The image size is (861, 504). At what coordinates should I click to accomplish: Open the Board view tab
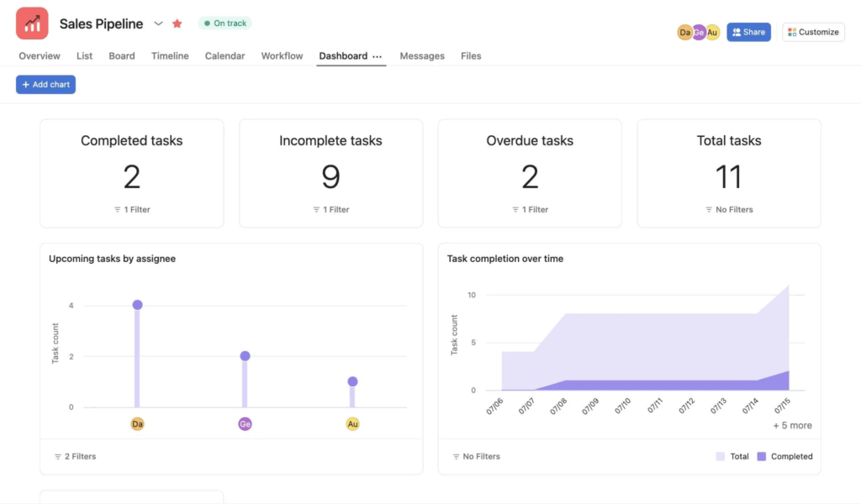(121, 56)
